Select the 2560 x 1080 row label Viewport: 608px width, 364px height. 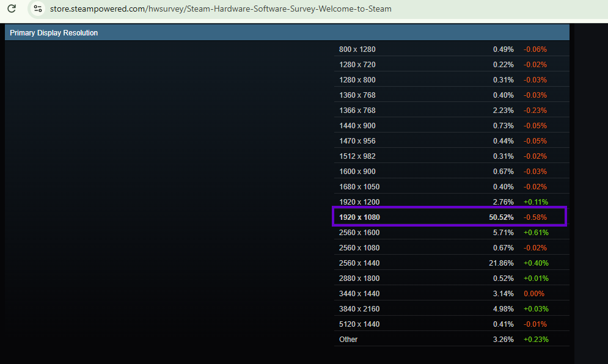pyautogui.click(x=359, y=248)
